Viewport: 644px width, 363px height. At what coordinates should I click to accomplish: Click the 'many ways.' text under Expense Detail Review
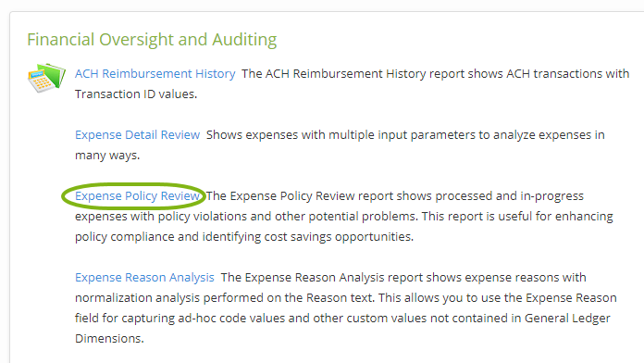(x=107, y=156)
